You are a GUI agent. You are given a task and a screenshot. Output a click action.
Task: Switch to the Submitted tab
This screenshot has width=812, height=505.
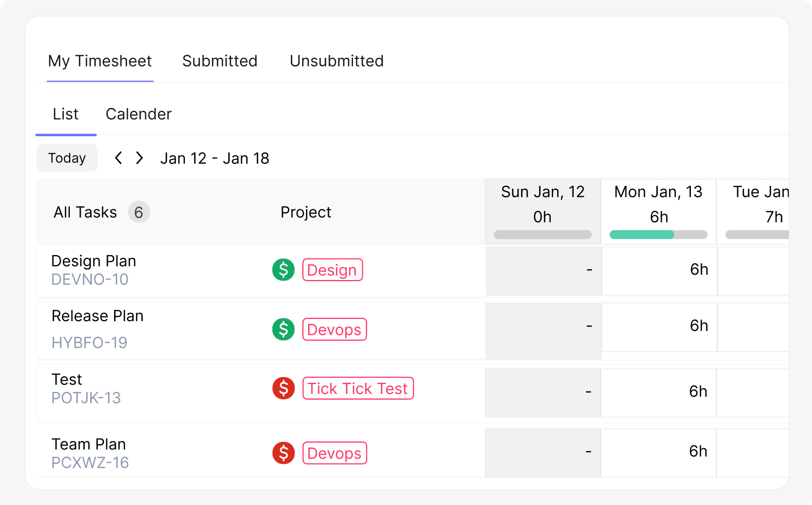point(219,61)
